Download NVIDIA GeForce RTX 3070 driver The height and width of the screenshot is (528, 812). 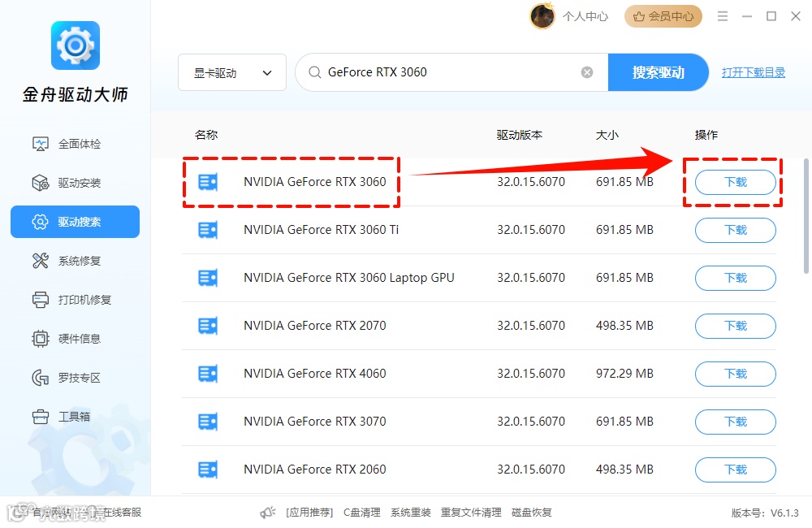click(736, 422)
